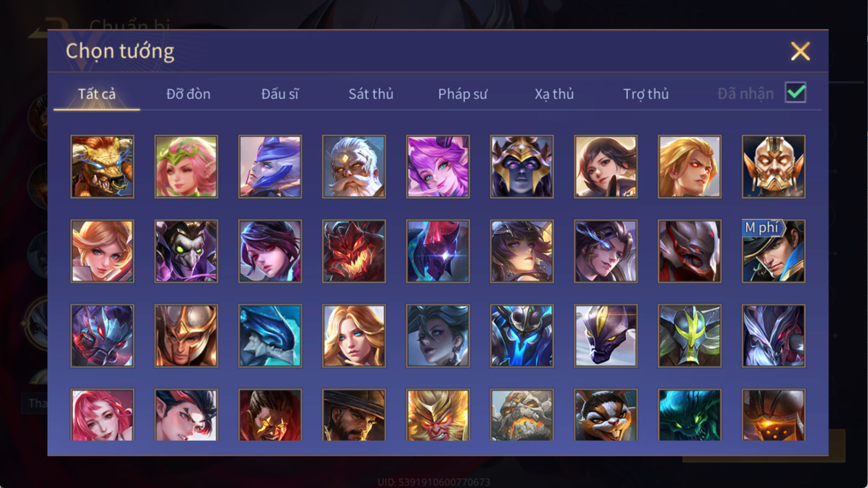Open the 'Đấu sĩ' tab
Viewport: 868px width, 488px height.
click(280, 94)
